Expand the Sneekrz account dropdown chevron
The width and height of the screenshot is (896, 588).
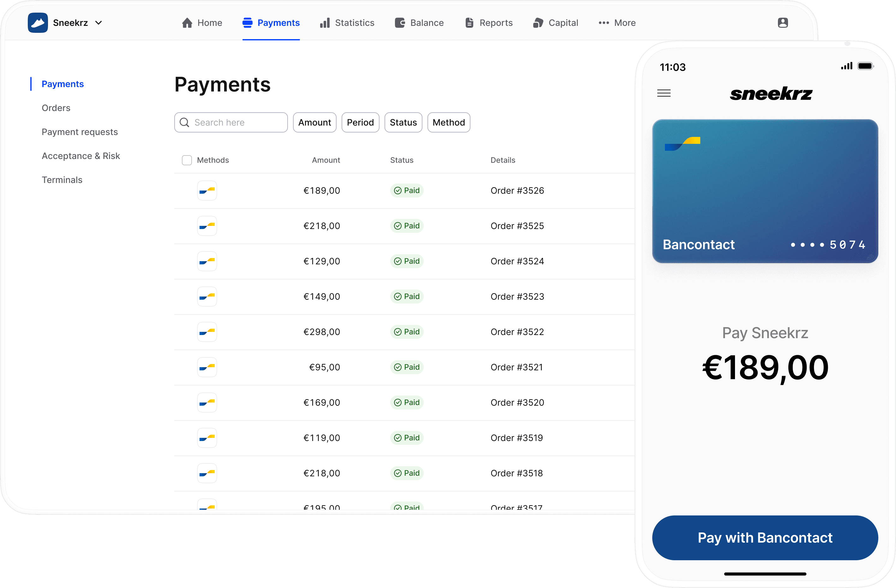click(99, 23)
